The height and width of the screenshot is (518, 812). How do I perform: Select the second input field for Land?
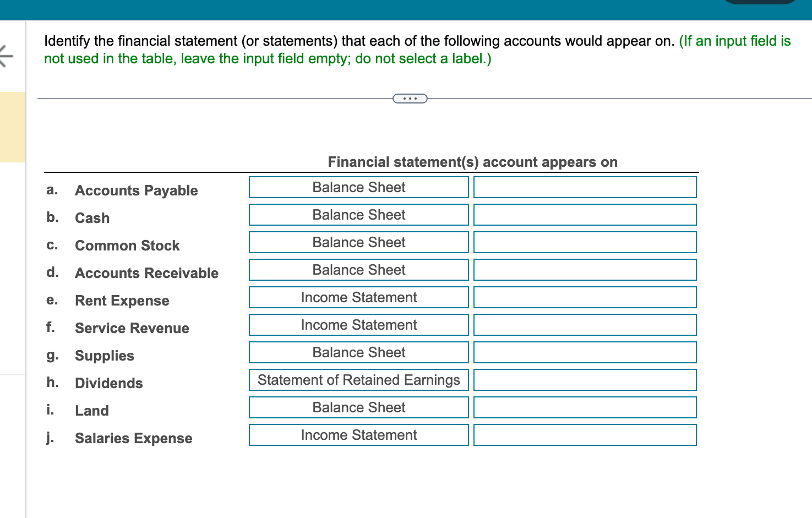coord(585,407)
